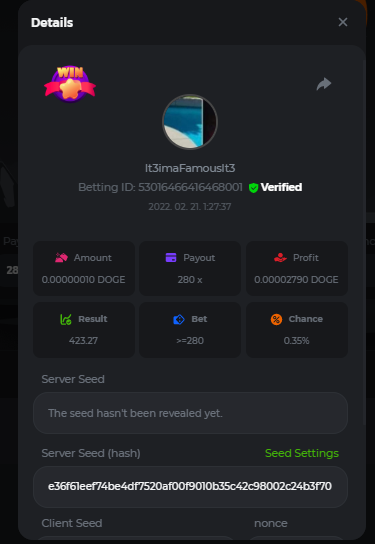Viewport: 375px width, 544px height.
Task: Click the 0.00002790 DOGE profit value
Action: pyautogui.click(x=296, y=280)
